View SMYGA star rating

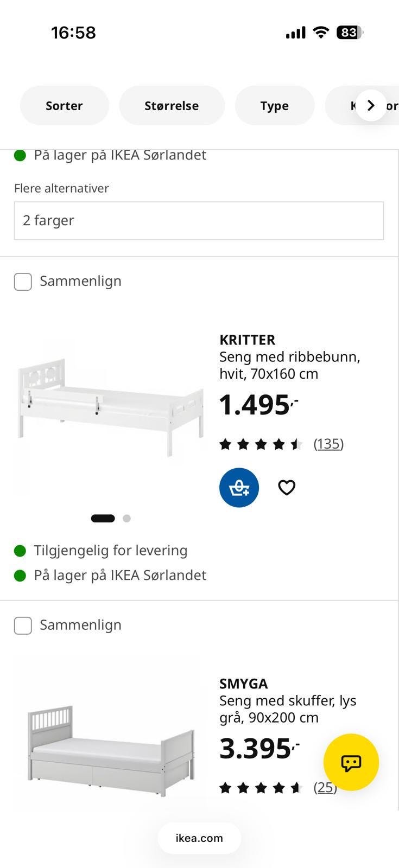pos(261,788)
